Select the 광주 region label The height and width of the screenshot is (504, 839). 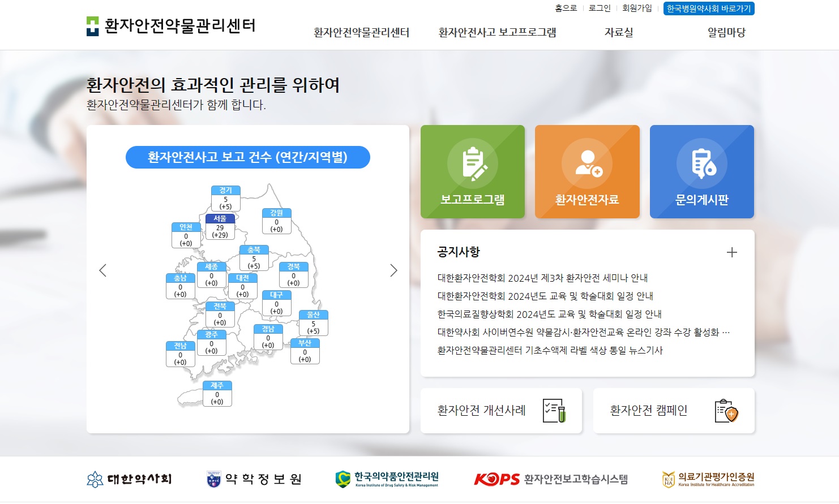[212, 343]
